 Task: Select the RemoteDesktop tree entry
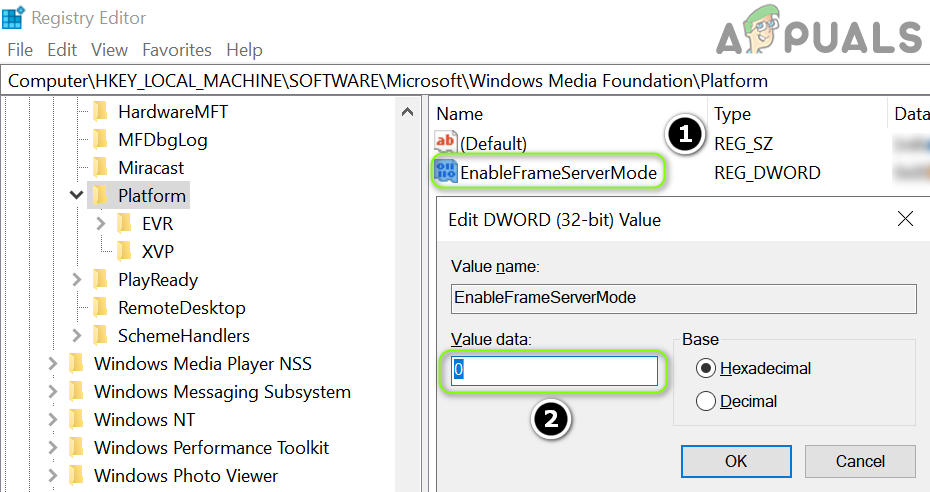pyautogui.click(x=181, y=308)
